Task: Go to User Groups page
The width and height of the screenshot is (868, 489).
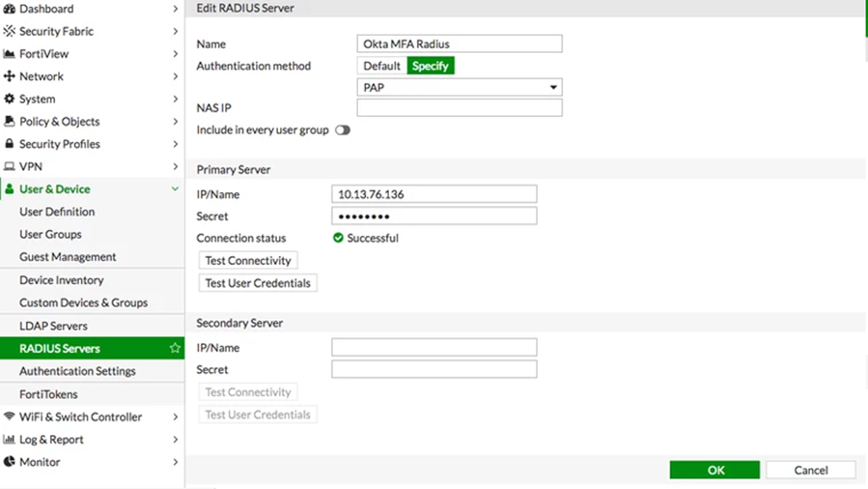Action: tap(50, 234)
